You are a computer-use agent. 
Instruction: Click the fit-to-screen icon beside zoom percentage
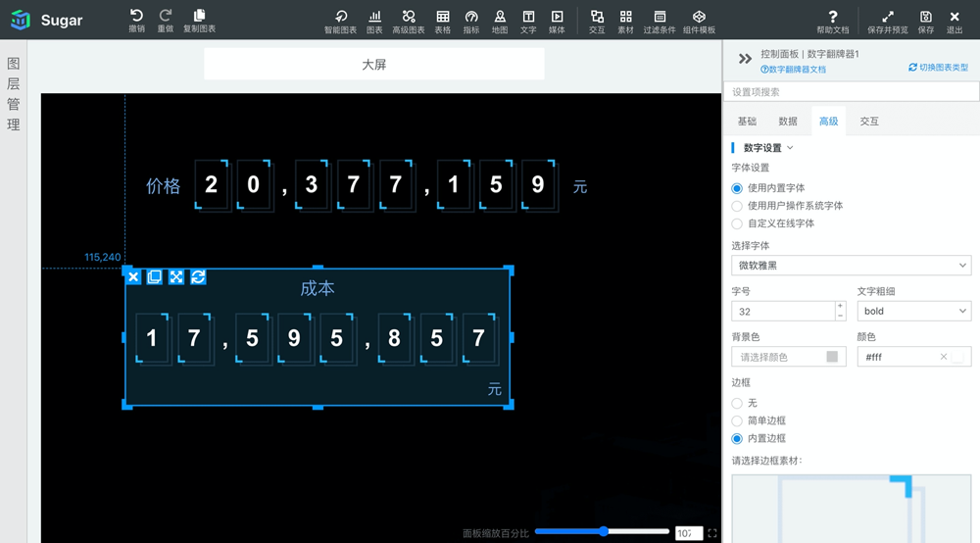click(711, 533)
